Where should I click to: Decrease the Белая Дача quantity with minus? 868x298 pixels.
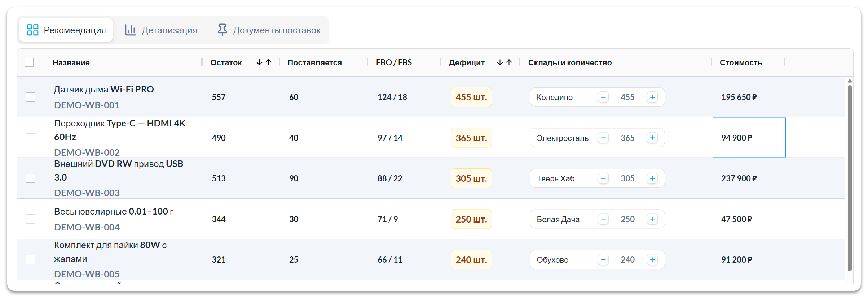603,219
